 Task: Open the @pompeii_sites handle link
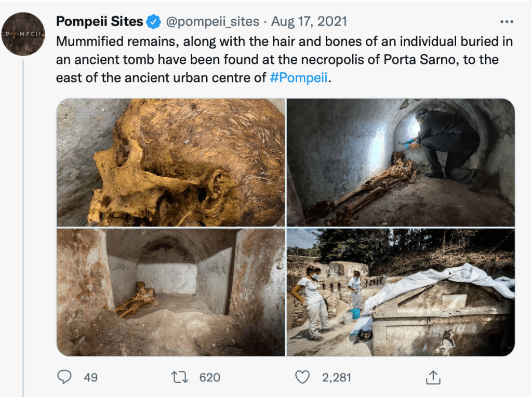212,22
